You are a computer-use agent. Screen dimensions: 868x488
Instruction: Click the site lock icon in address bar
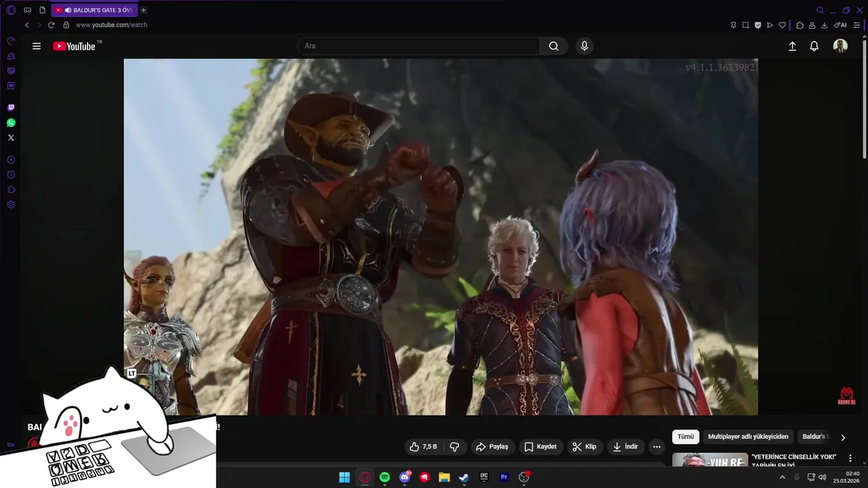click(x=66, y=25)
